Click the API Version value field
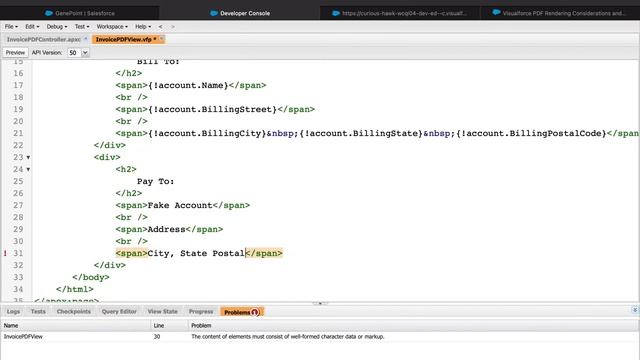This screenshot has height=360, width=640. 74,53
